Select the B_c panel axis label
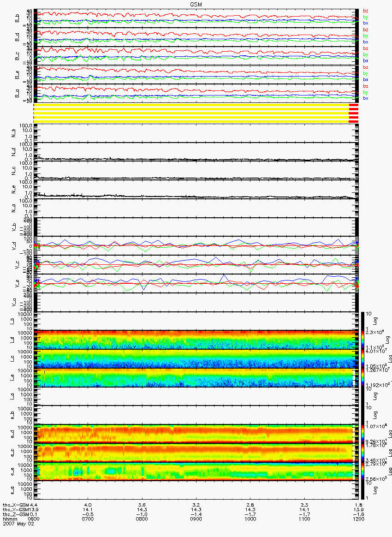Viewport: 392px width, 537px height. 17,56
